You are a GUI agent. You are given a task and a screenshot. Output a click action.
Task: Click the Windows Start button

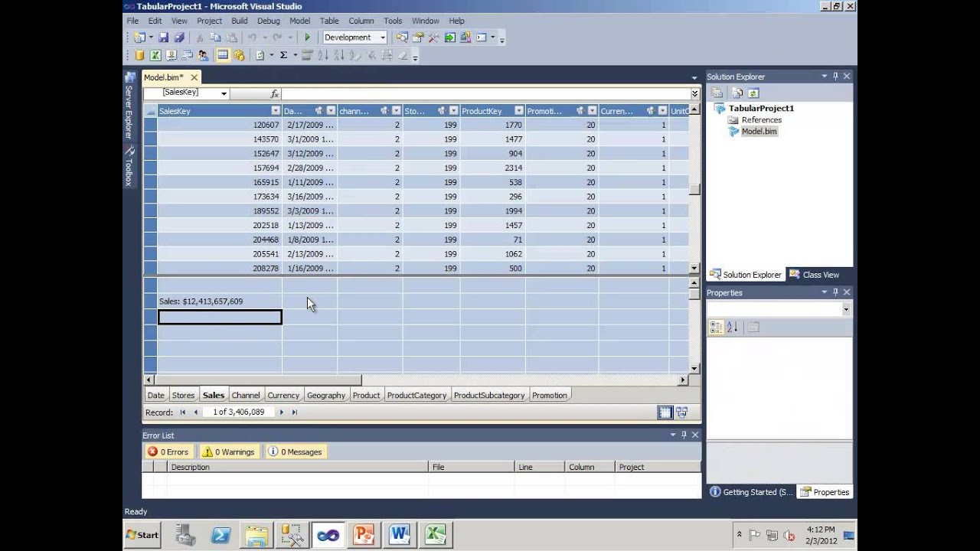142,535
